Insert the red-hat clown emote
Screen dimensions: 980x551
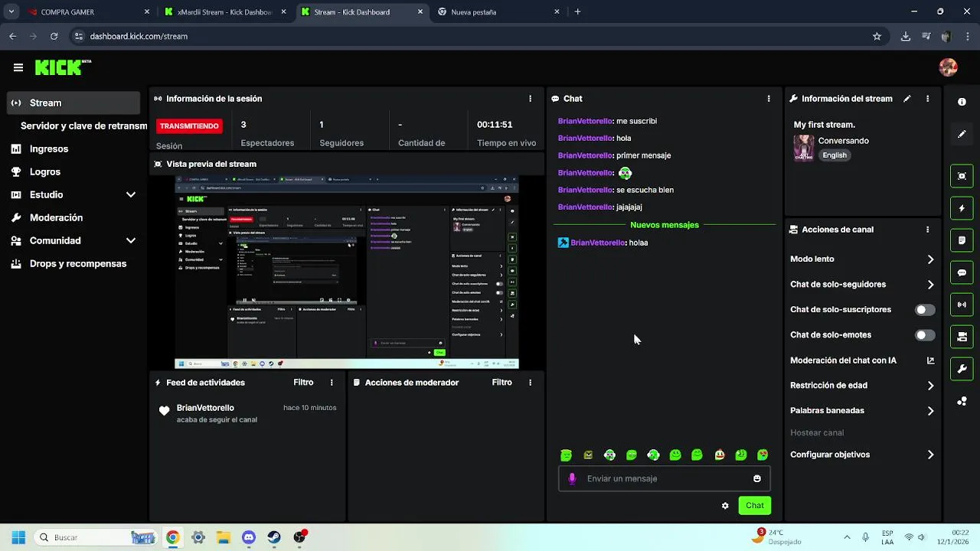click(x=719, y=455)
